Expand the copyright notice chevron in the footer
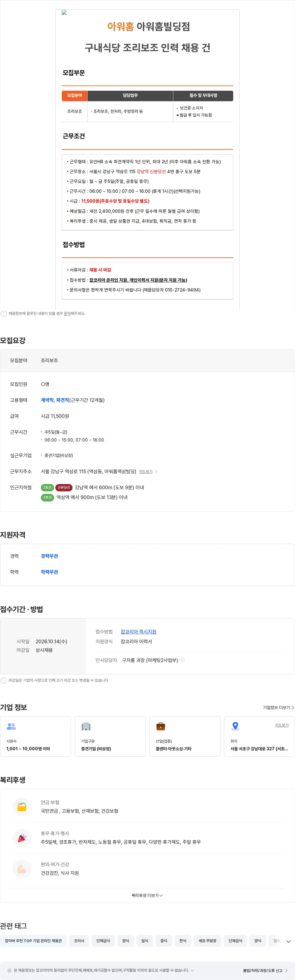This screenshot has width=295, height=980. click(x=192, y=970)
